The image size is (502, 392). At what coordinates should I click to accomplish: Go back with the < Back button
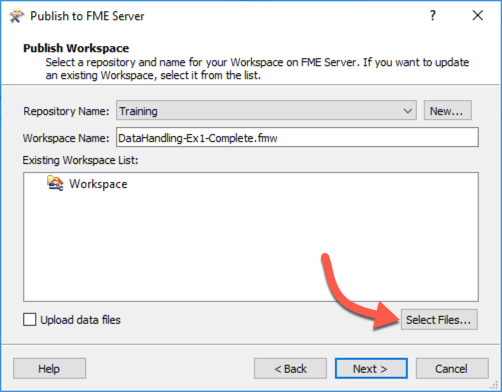(x=290, y=369)
